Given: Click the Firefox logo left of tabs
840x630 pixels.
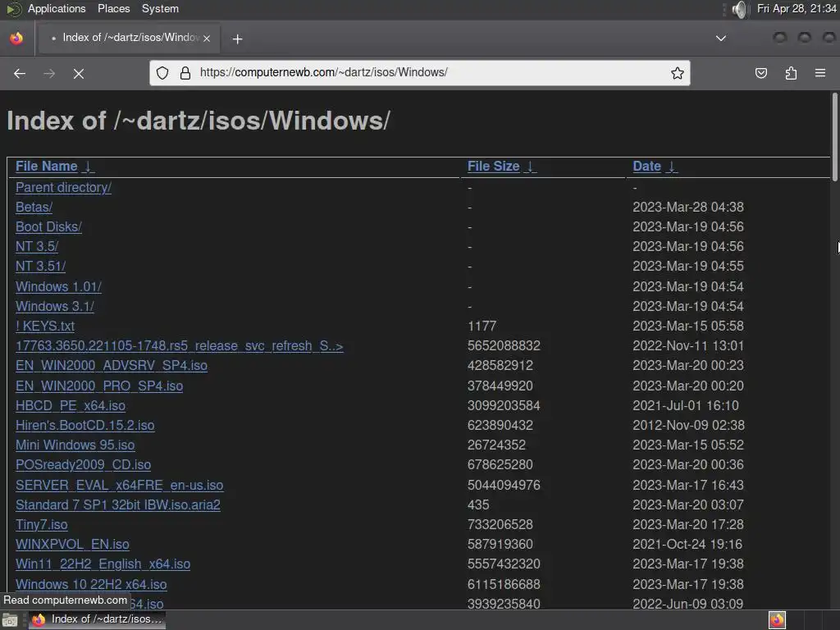Looking at the screenshot, I should tap(16, 38).
